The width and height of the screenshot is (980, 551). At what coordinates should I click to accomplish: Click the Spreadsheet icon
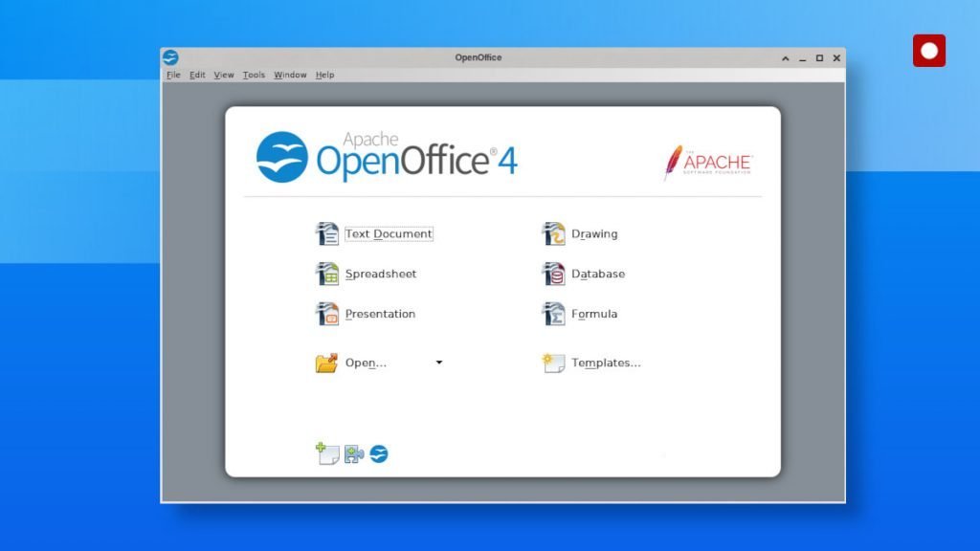point(327,274)
